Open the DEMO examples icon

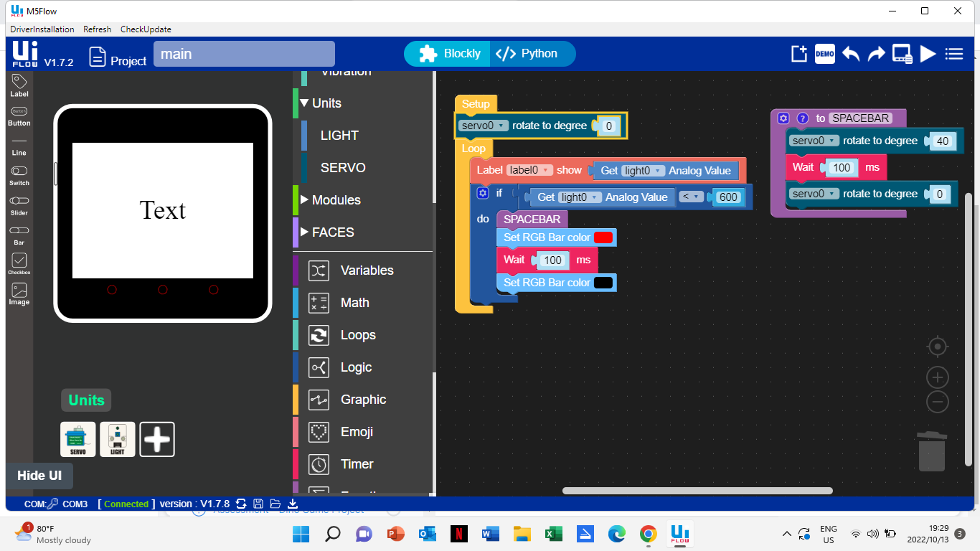(824, 54)
